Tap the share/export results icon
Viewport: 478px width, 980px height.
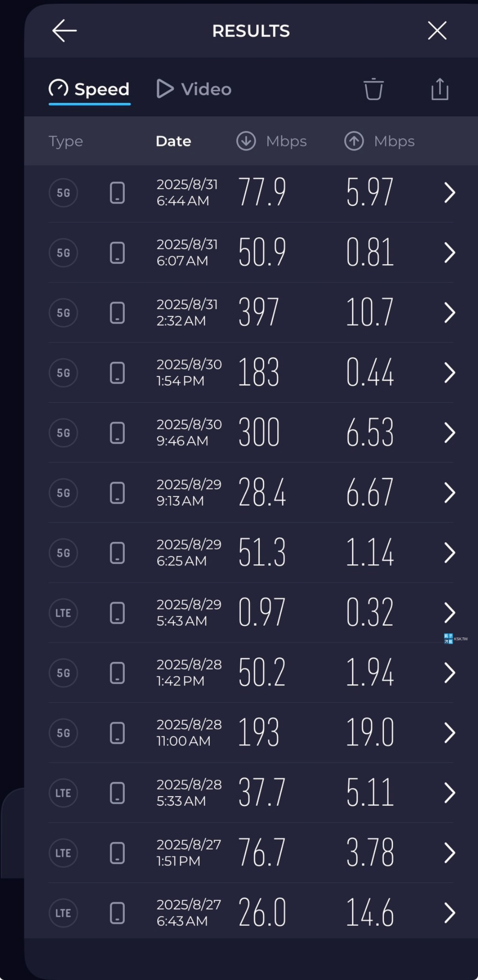click(440, 89)
